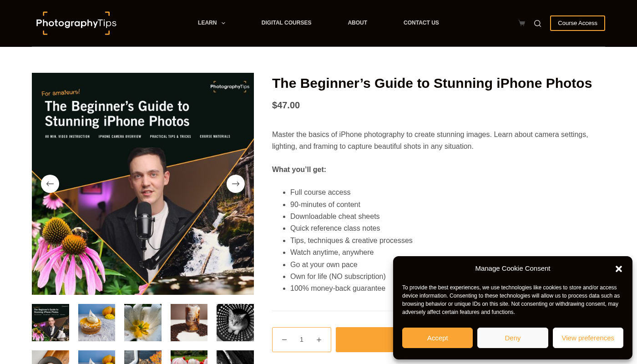Show previous product image with left arrow

[x=50, y=184]
